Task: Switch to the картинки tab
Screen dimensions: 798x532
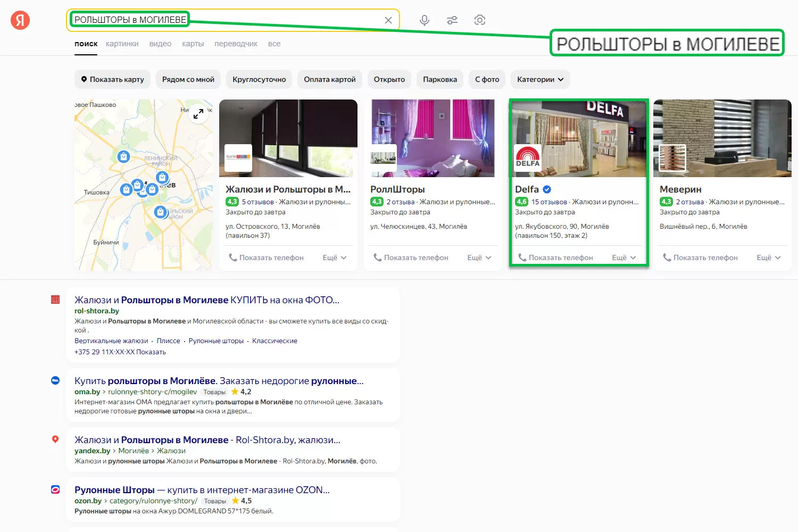Action: 122,44
